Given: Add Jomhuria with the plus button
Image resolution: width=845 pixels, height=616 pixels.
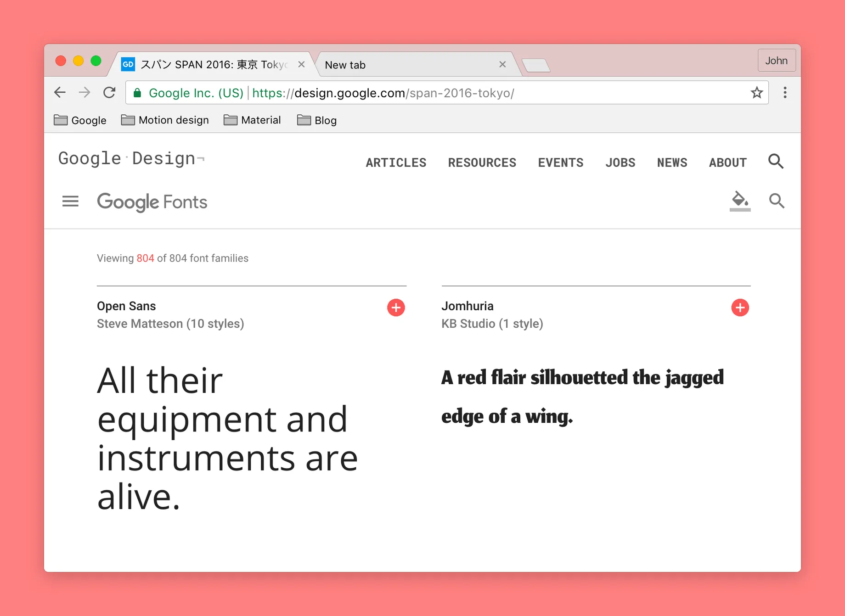Looking at the screenshot, I should (740, 308).
